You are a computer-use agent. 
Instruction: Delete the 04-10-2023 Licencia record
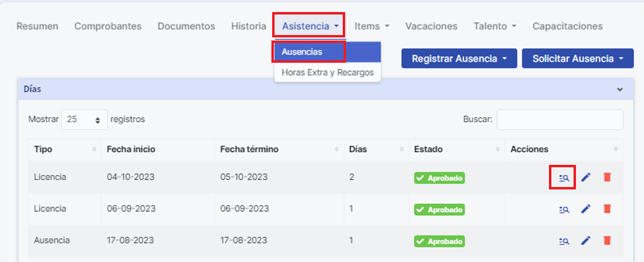607,177
